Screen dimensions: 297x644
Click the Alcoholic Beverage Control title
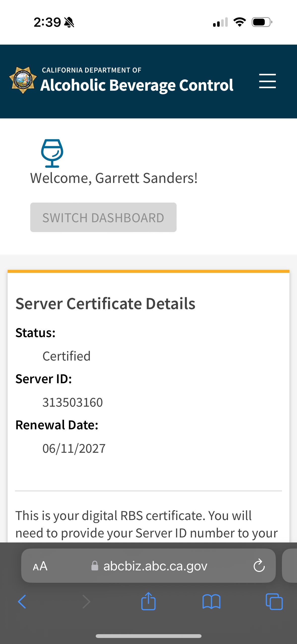click(x=137, y=85)
